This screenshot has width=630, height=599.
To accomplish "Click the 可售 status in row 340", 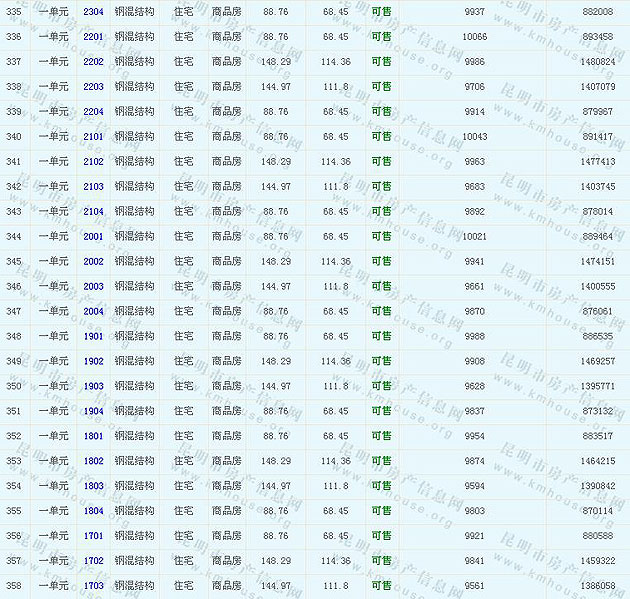I will tap(381, 136).
